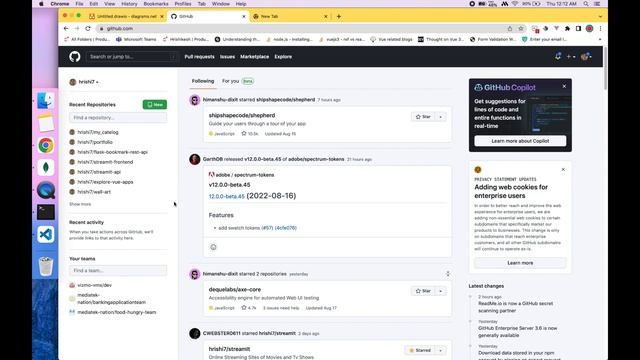Viewport: 640px width, 360px height.
Task: Click the Find a repository field
Action: pos(118,118)
